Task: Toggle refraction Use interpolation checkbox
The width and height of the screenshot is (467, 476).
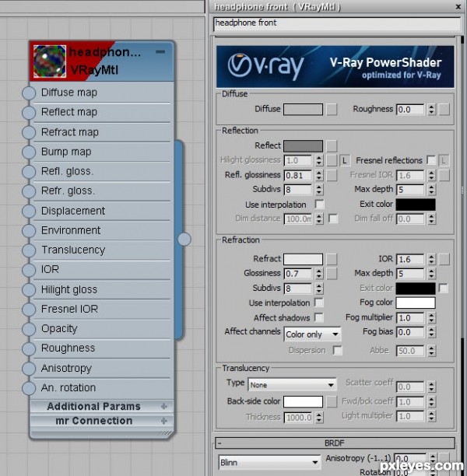Action: (x=319, y=303)
